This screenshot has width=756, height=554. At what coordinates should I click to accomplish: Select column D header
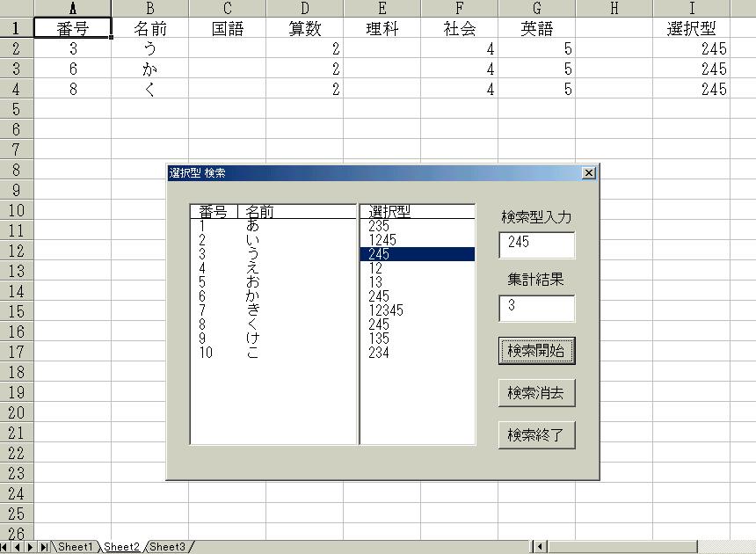click(304, 8)
